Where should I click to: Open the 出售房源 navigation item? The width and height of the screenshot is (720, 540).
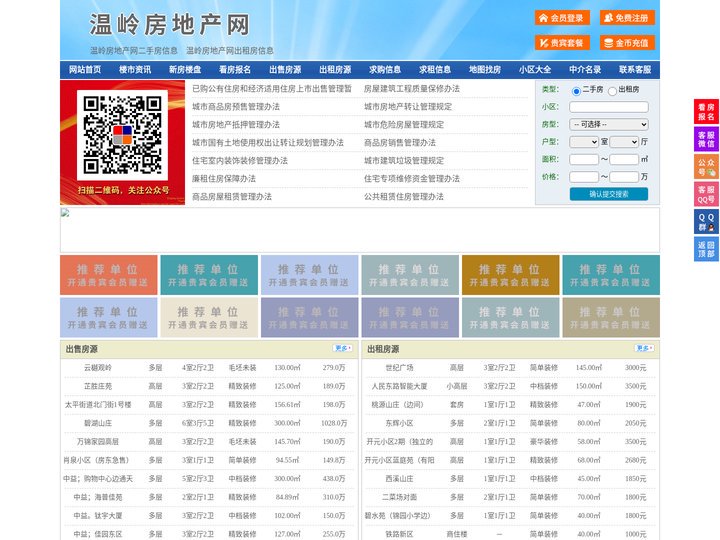[285, 70]
